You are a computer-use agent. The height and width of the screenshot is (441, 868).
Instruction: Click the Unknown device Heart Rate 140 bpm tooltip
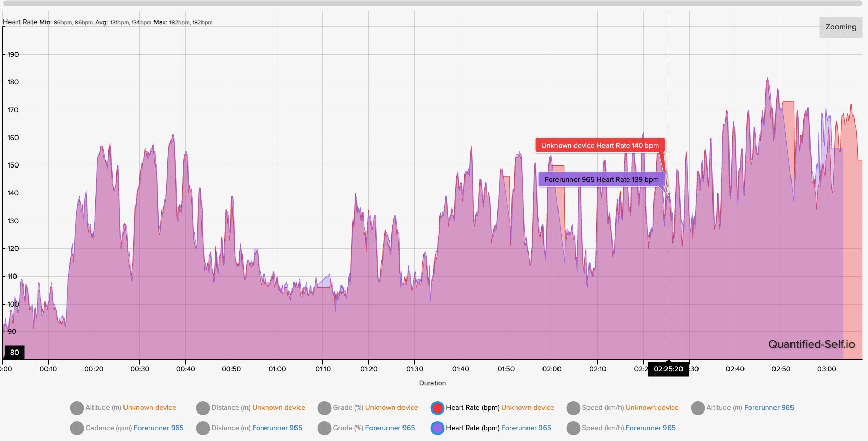point(600,145)
